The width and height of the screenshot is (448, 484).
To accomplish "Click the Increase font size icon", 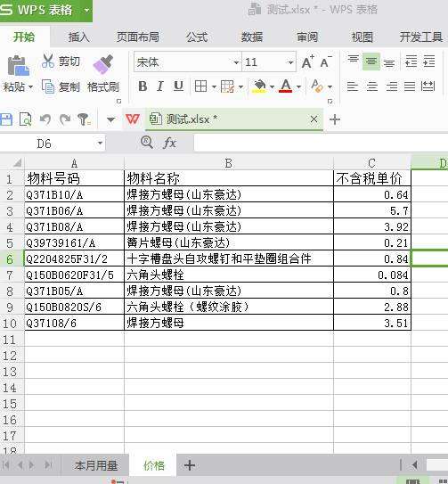I will (x=307, y=62).
